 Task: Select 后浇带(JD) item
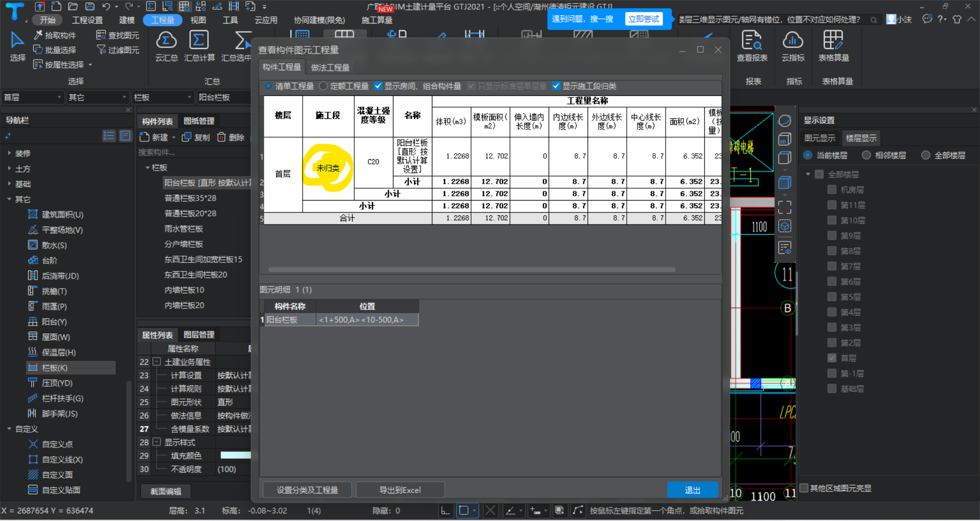click(x=53, y=276)
